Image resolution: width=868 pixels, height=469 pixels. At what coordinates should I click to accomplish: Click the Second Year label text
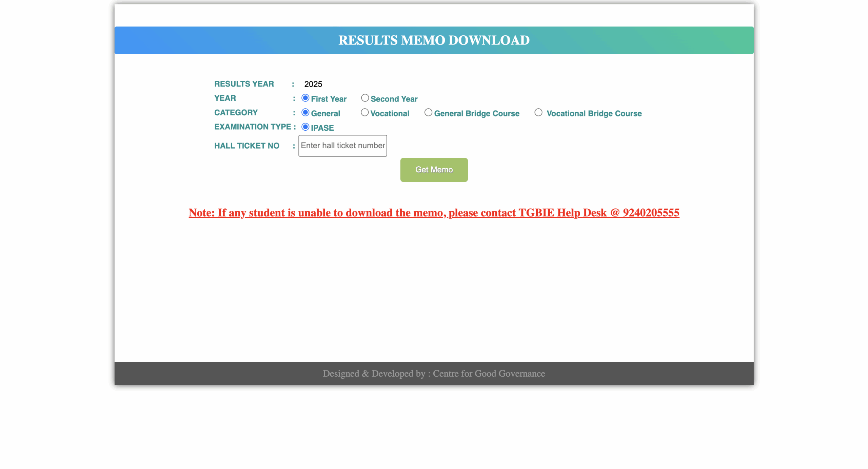394,99
